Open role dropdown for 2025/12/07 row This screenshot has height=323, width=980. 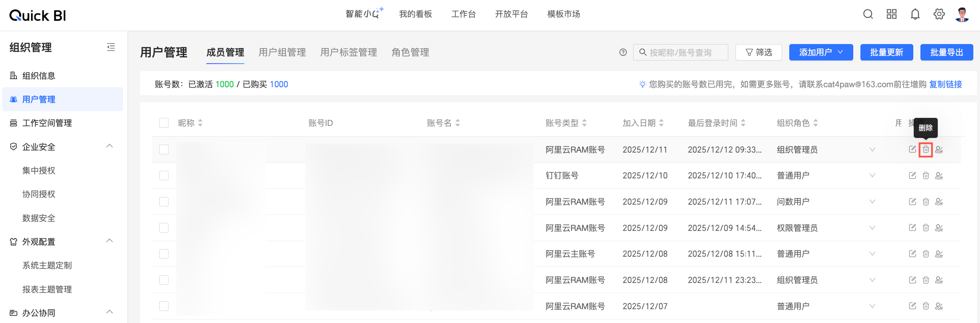872,306
